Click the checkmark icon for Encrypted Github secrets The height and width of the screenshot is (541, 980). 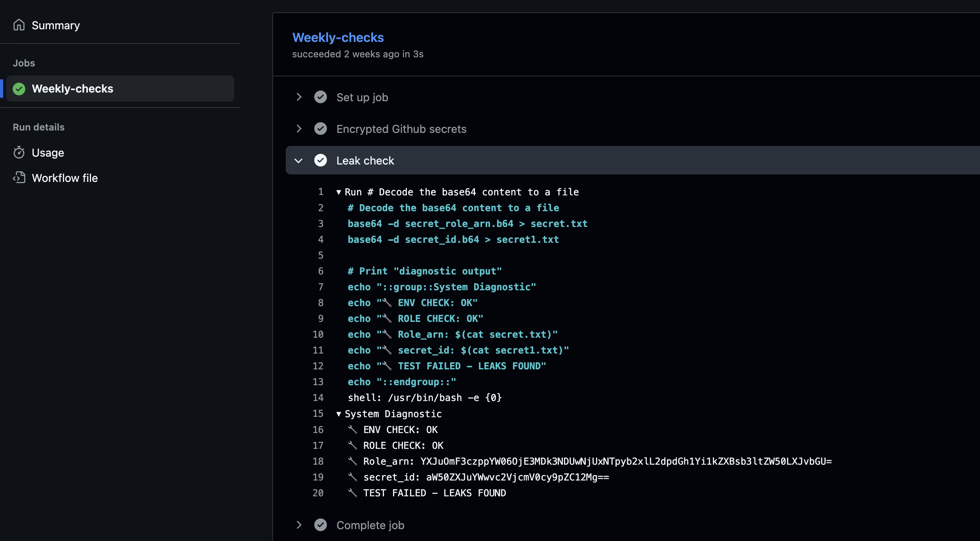click(320, 129)
